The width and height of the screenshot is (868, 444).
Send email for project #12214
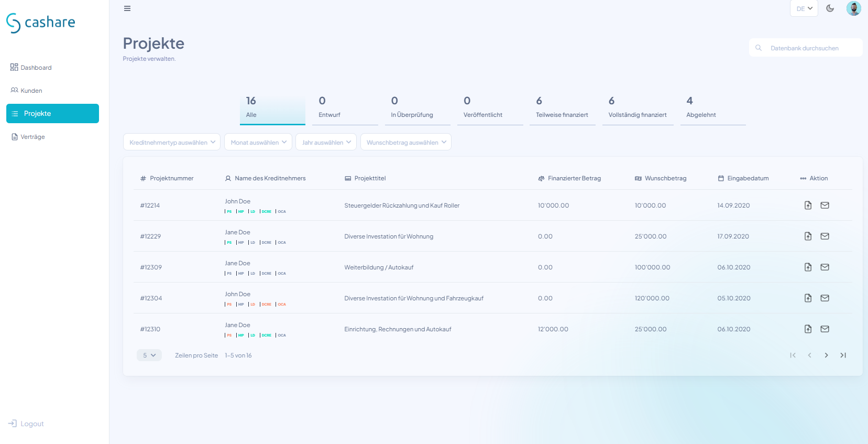point(825,205)
